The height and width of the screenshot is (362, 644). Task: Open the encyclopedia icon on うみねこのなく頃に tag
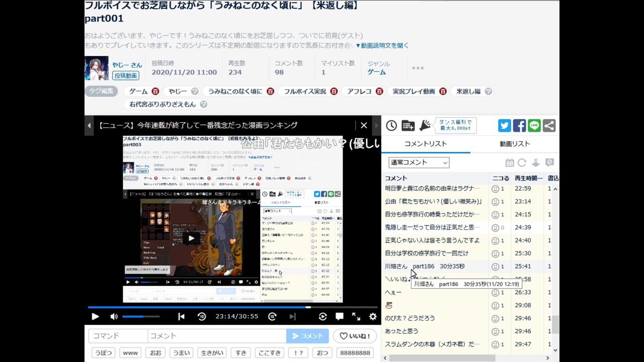pos(270,92)
